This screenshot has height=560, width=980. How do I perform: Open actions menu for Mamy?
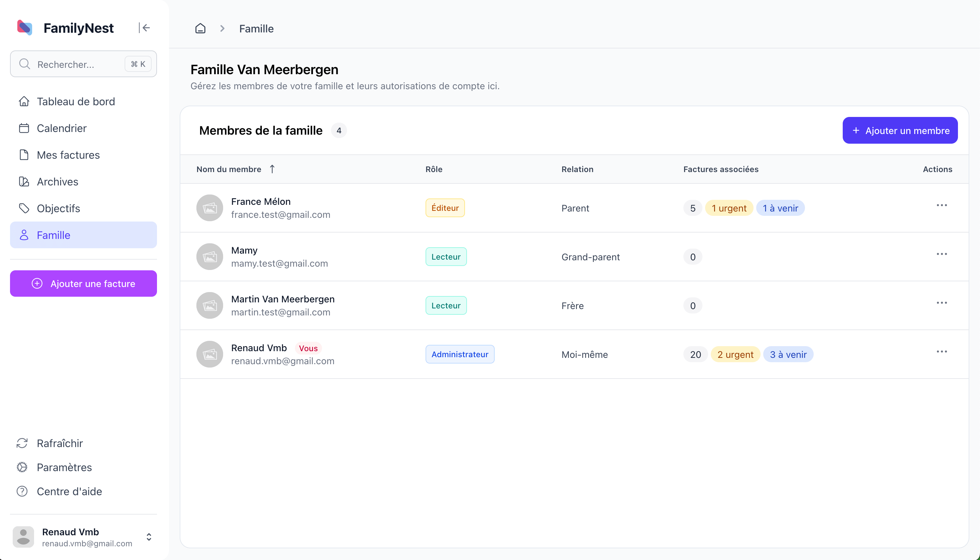click(x=942, y=254)
